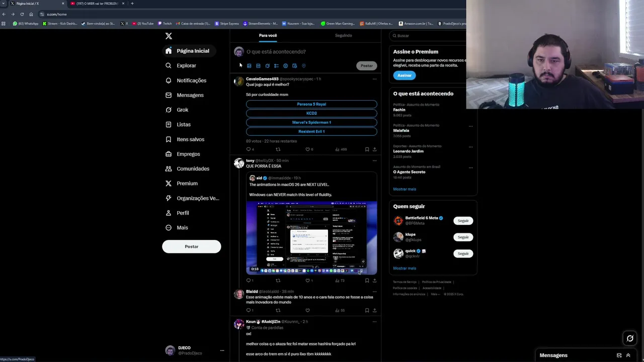Image resolution: width=644 pixels, height=362 pixels.
Task: Go to Perfil page
Action: [x=177, y=213]
